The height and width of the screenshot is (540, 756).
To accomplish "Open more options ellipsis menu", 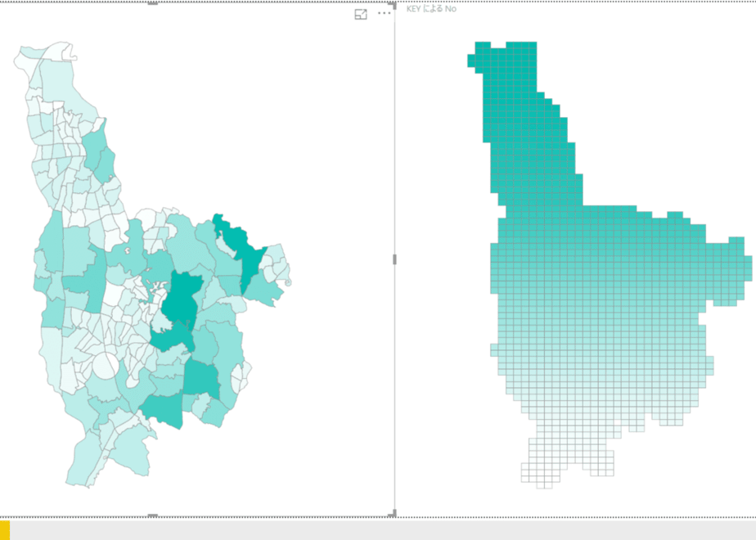I will click(385, 13).
